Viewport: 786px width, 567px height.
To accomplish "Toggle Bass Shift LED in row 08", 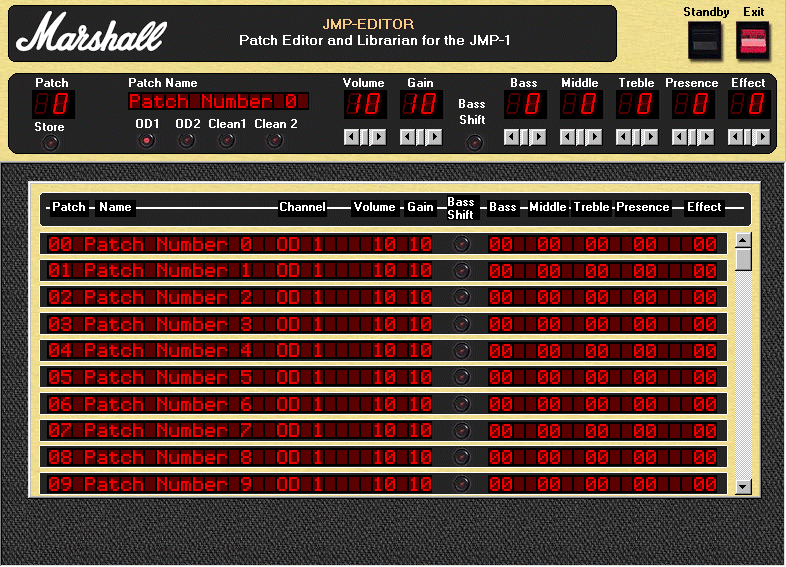I will (x=462, y=457).
